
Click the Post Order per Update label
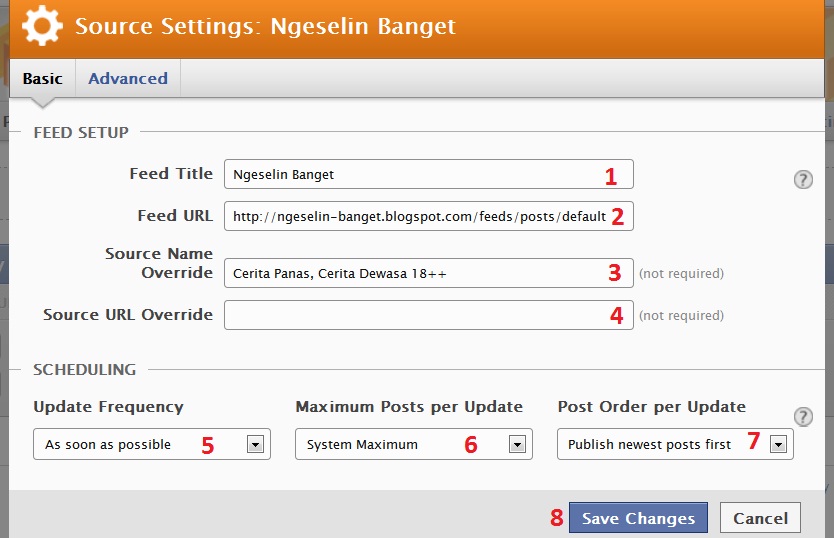tap(652, 407)
